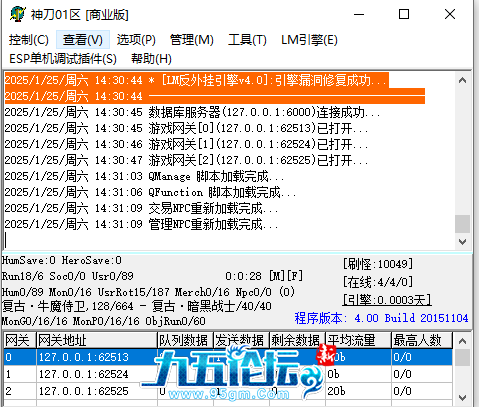Click the HumSave:0 HeroSave:0 status text
This screenshot has width=479, height=407.
tap(62, 260)
